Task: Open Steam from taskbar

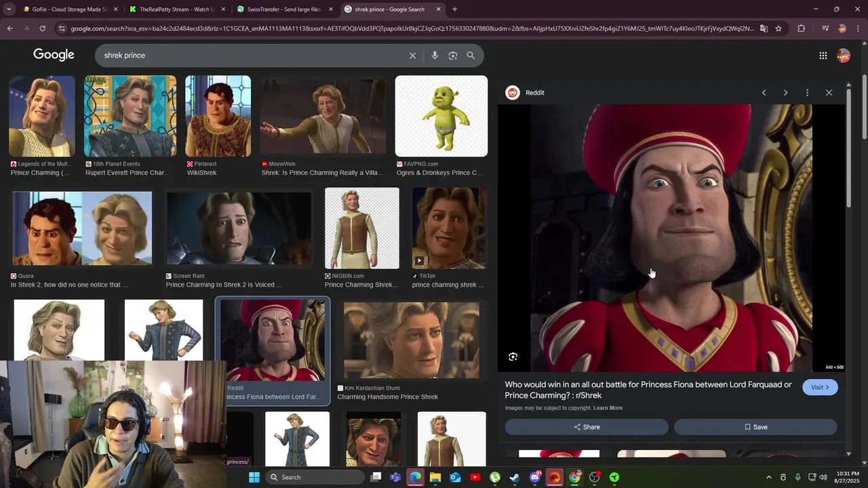Action: 515,477
